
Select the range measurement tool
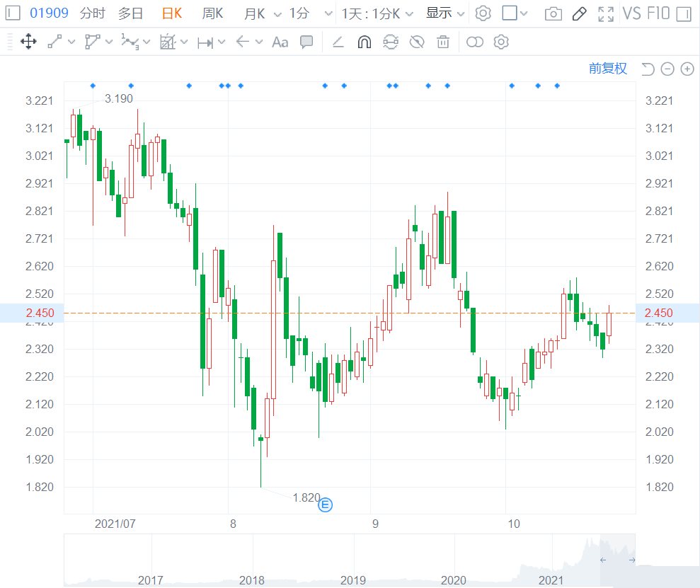click(205, 42)
